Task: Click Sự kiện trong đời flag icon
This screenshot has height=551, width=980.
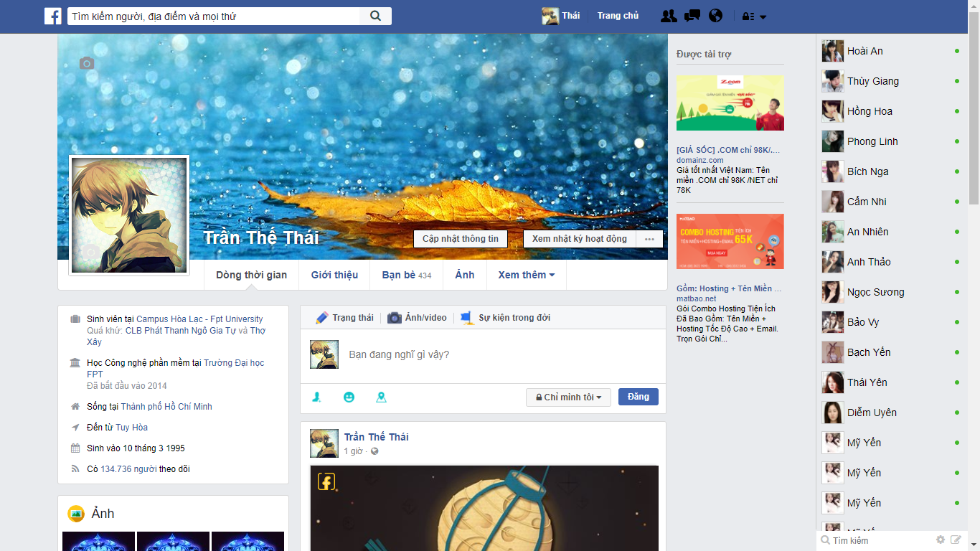Action: (x=467, y=318)
